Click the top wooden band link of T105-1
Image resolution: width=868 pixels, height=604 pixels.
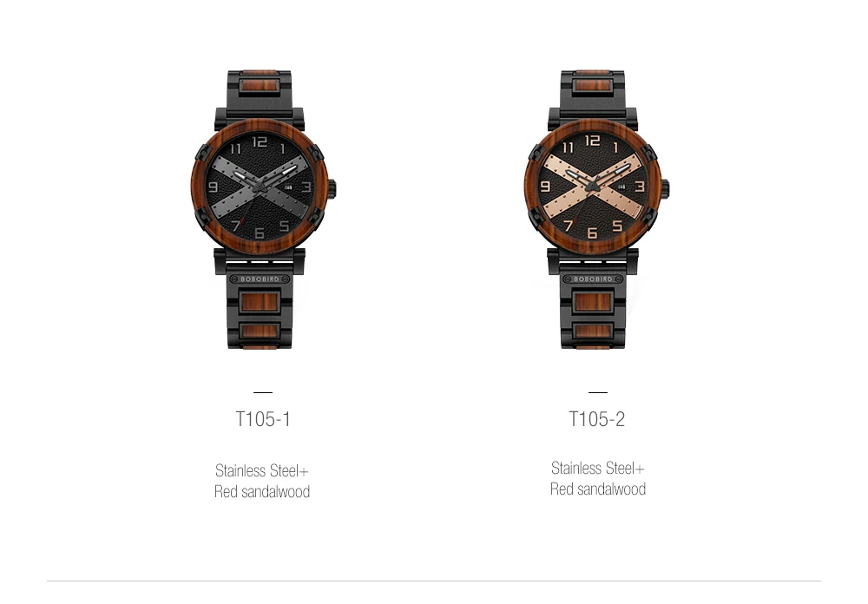(x=260, y=87)
